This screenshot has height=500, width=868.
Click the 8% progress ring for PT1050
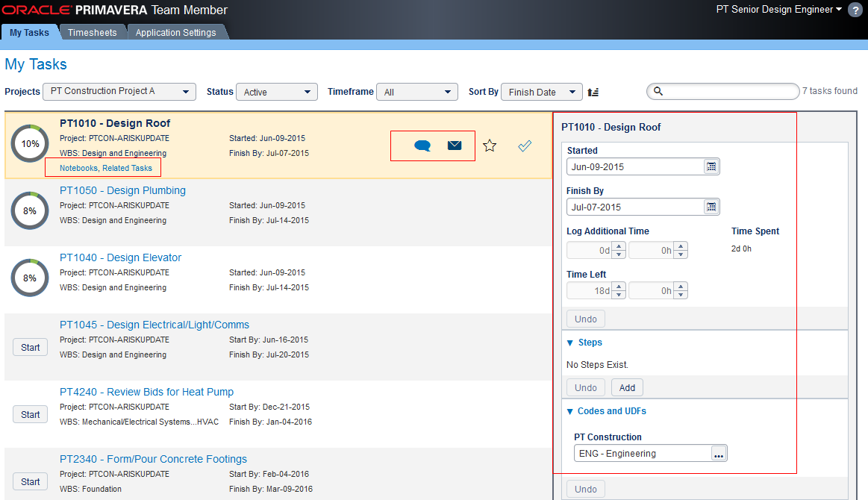[x=30, y=211]
